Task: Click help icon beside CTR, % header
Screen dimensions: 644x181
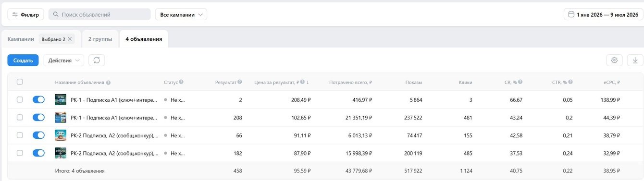Action: click(x=570, y=82)
